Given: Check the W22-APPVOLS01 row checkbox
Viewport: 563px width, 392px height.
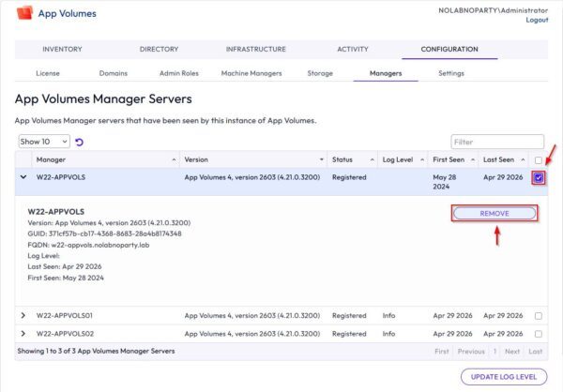Looking at the screenshot, I should point(539,316).
